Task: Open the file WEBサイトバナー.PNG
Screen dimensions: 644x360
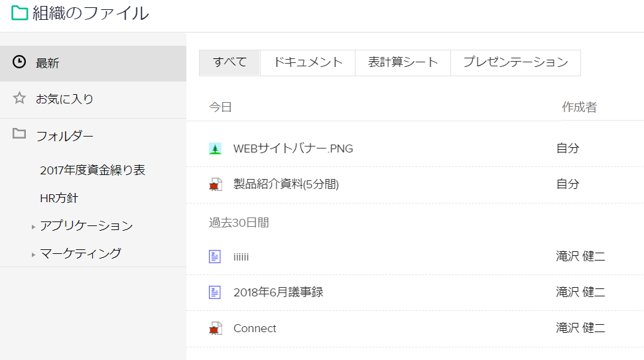Action: pos(293,149)
